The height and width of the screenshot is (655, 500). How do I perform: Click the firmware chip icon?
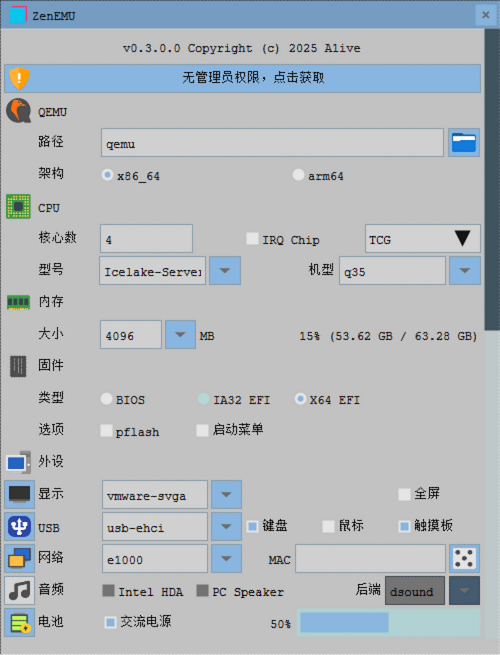tap(18, 366)
